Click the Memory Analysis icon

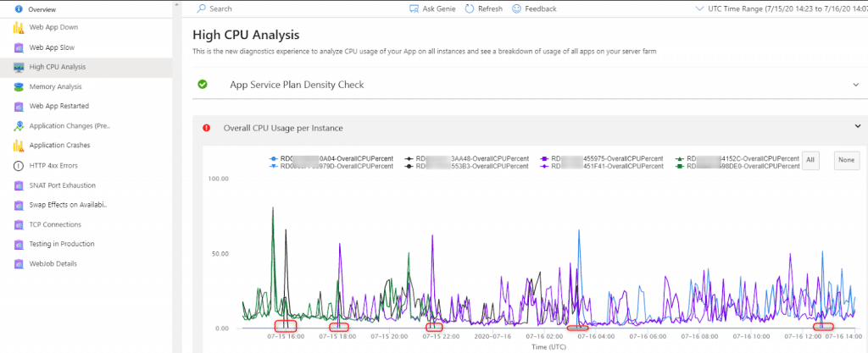(x=19, y=86)
